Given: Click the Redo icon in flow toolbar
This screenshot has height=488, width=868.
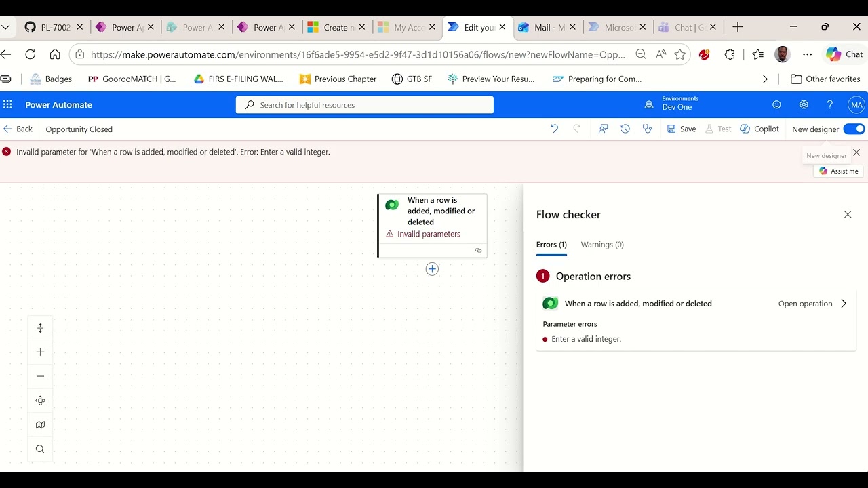Looking at the screenshot, I should tap(577, 129).
